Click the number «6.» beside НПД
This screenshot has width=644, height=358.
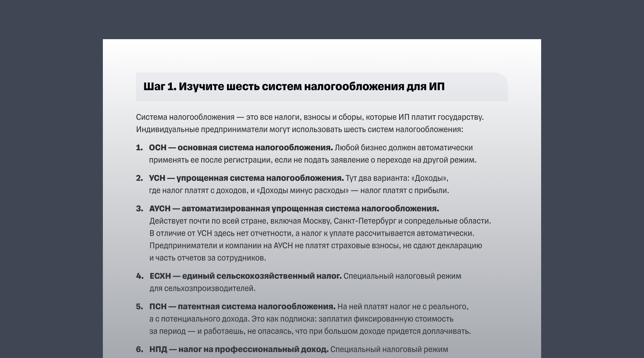coord(139,349)
